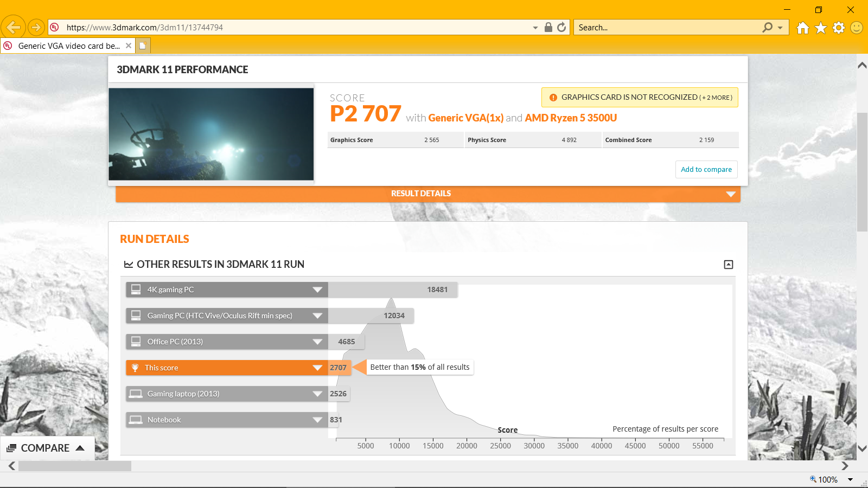Screen dimensions: 868x488
Task: Open the search provider dropdown arrow
Action: coord(780,28)
